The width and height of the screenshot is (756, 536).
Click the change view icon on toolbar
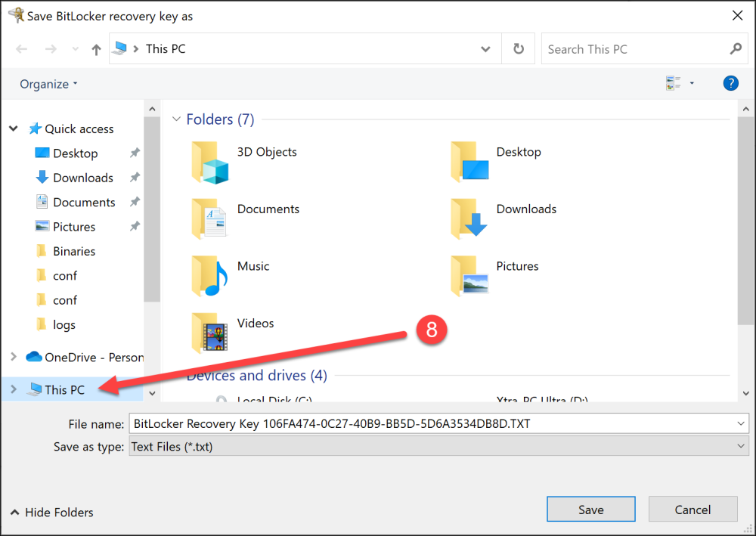[x=674, y=83]
